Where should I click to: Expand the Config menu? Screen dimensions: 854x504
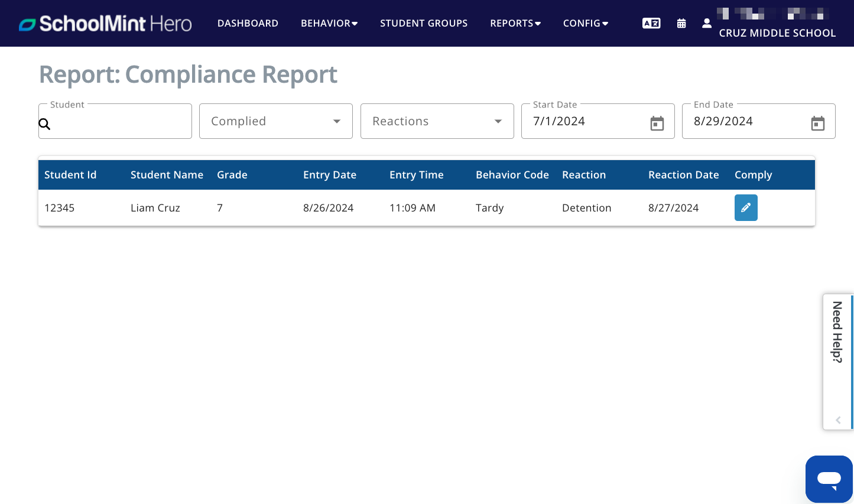(586, 23)
